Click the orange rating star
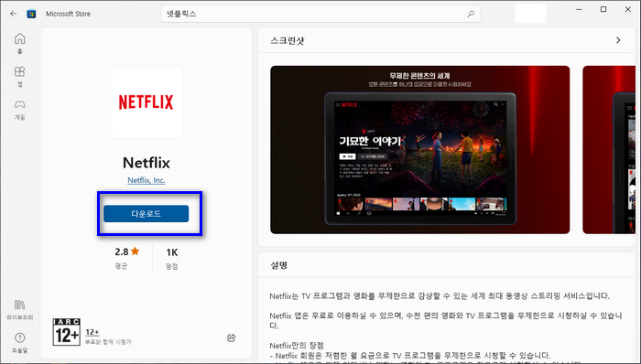Image resolution: width=641 pixels, height=364 pixels. (x=136, y=252)
